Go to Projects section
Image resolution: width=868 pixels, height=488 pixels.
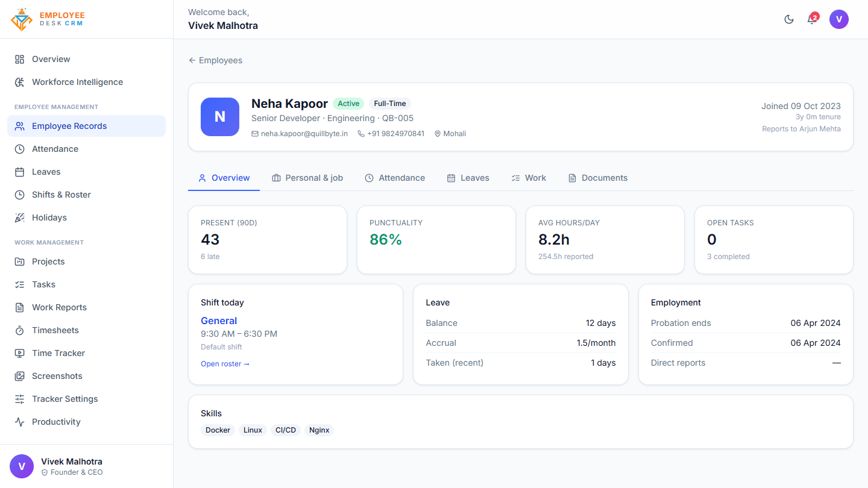(86, 261)
